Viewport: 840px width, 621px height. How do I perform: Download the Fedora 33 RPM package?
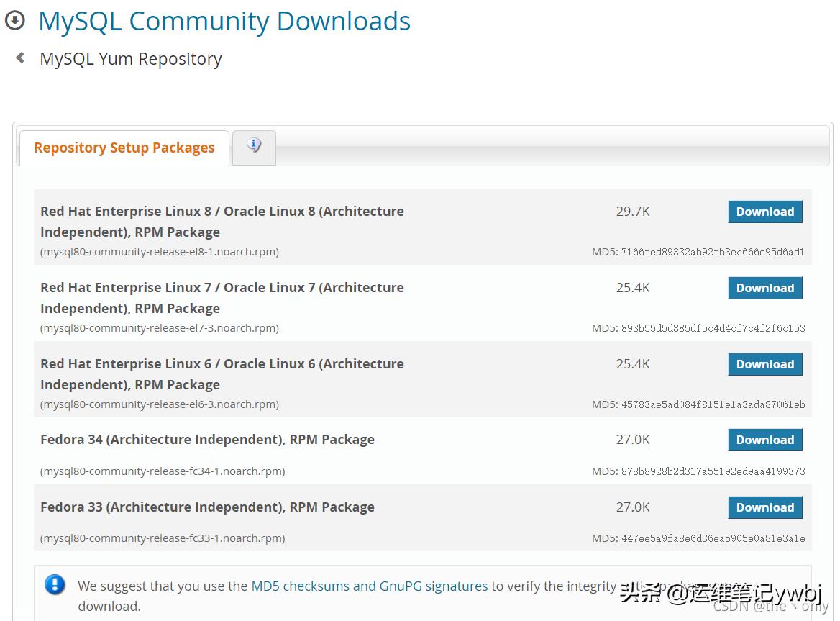(x=764, y=507)
